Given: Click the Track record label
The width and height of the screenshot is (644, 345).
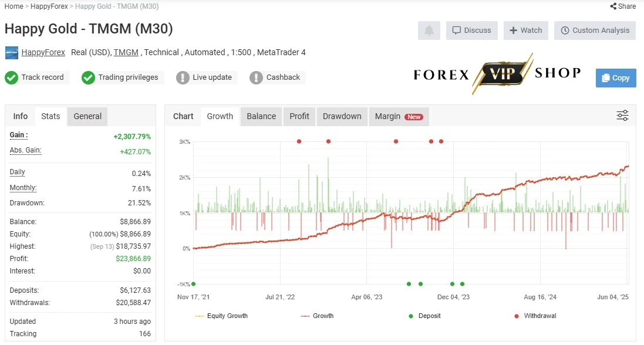Looking at the screenshot, I should tap(43, 77).
